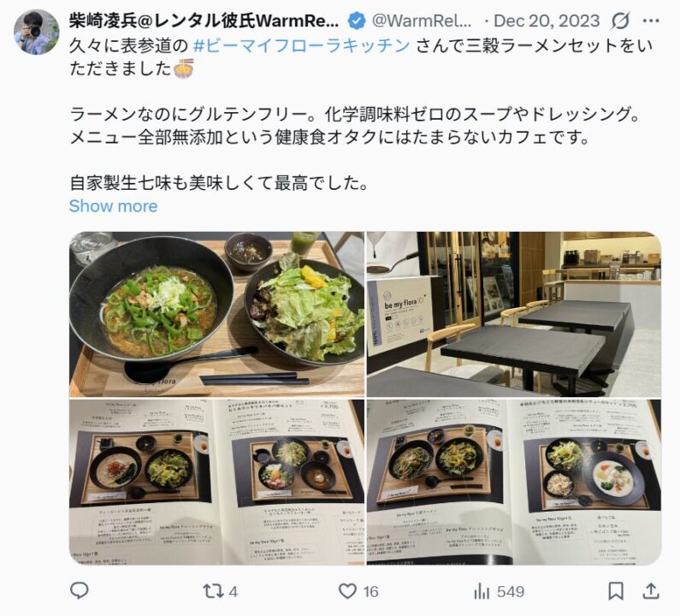Like the tweet with heart icon
680x616 pixels.
[347, 591]
